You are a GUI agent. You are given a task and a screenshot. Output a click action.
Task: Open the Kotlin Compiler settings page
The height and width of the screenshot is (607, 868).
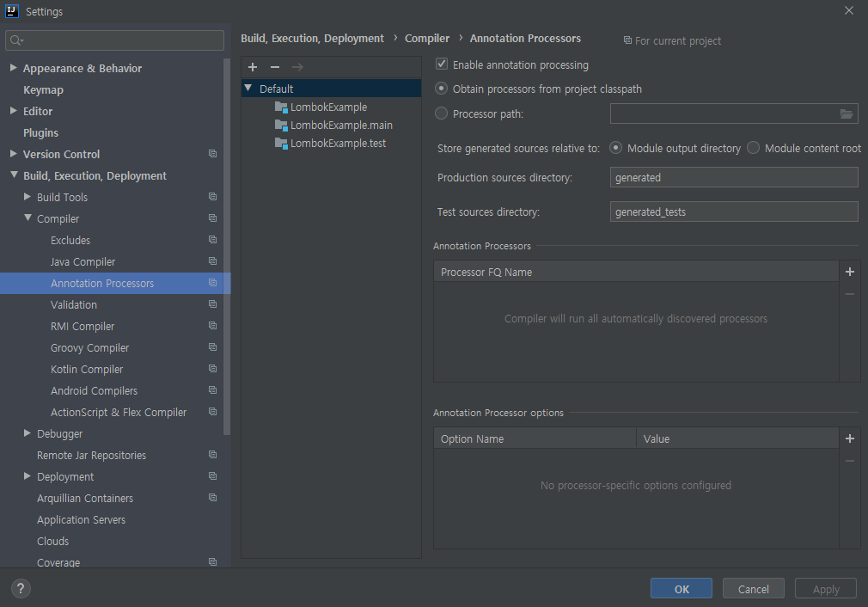click(x=87, y=369)
